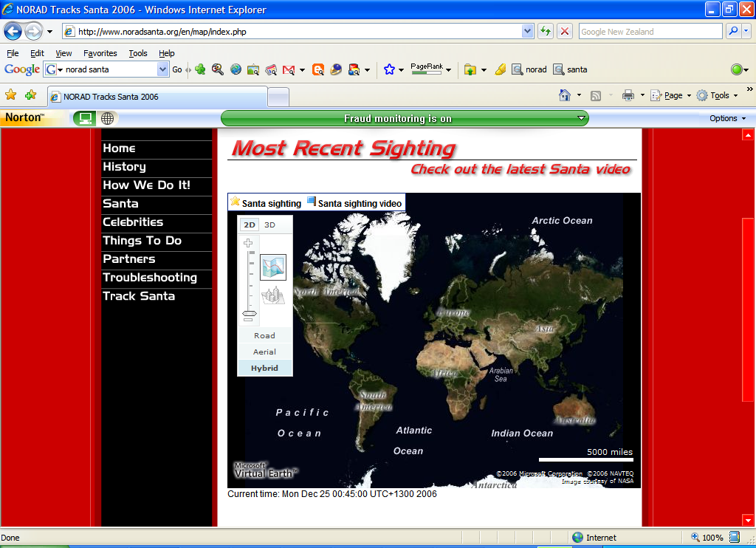This screenshot has height=548, width=756.
Task: Click the Google toolbar Go button
Action: point(177,69)
